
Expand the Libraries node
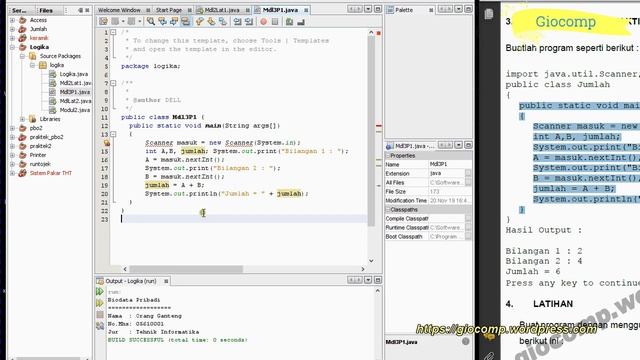(23, 119)
